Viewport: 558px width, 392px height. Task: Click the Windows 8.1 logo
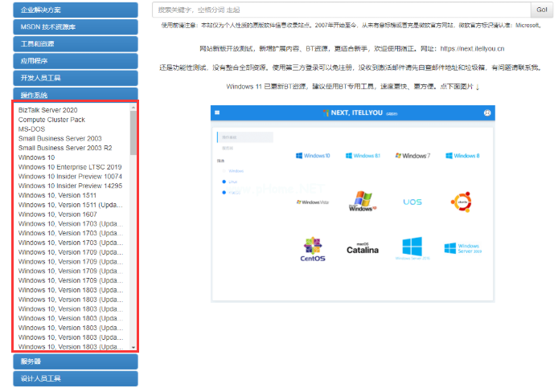[x=362, y=155]
